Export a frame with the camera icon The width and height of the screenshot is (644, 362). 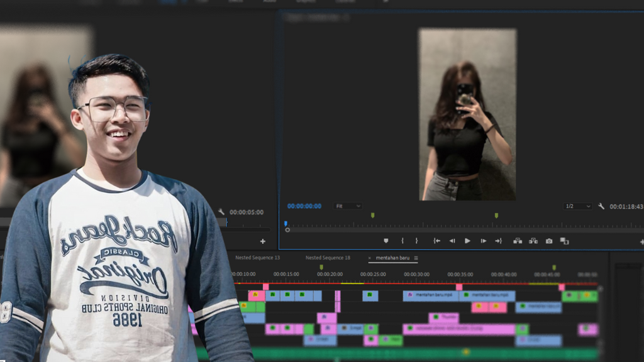coord(549,241)
